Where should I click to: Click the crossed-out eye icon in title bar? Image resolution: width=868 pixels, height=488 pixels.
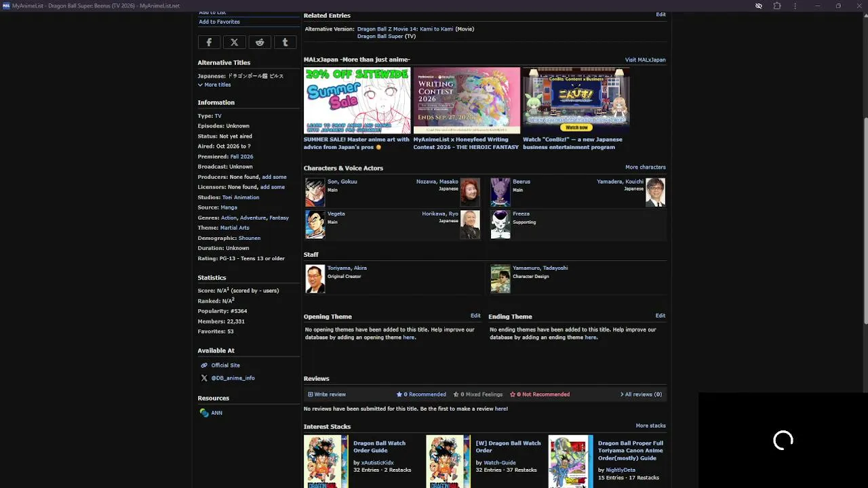(x=759, y=6)
